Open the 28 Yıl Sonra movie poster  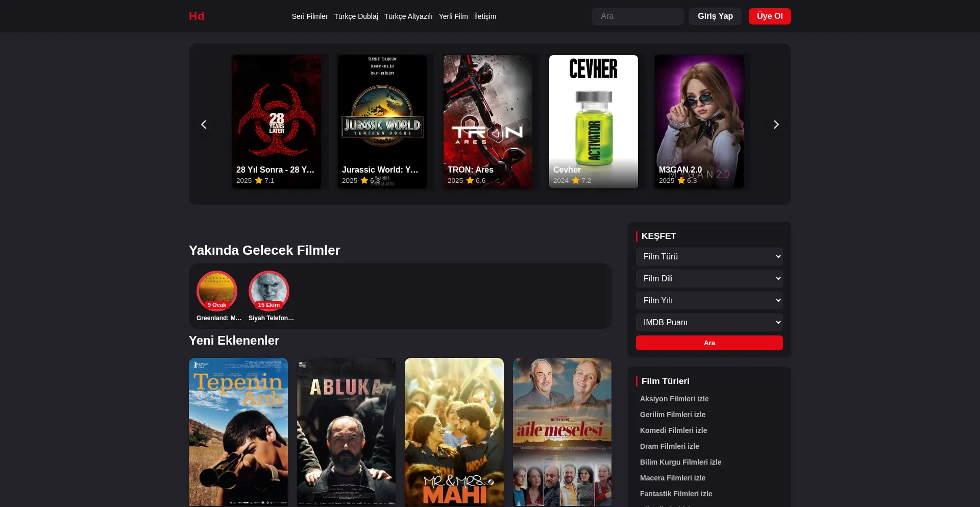coord(277,122)
